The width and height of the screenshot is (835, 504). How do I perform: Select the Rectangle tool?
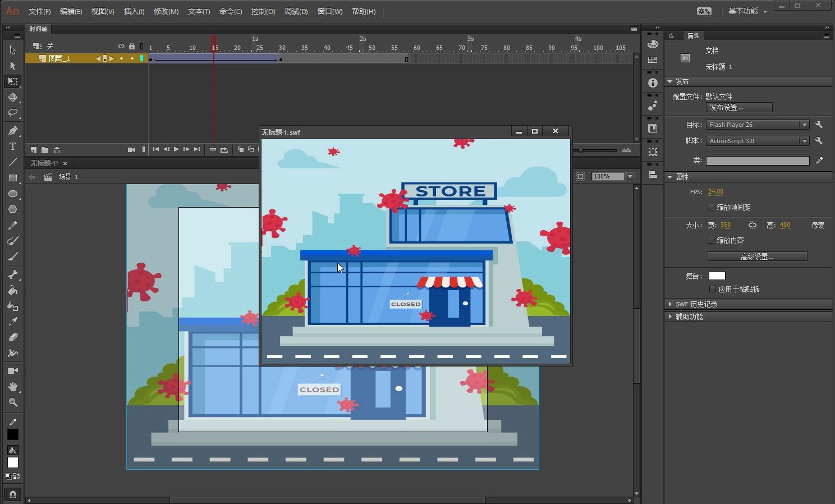[13, 178]
